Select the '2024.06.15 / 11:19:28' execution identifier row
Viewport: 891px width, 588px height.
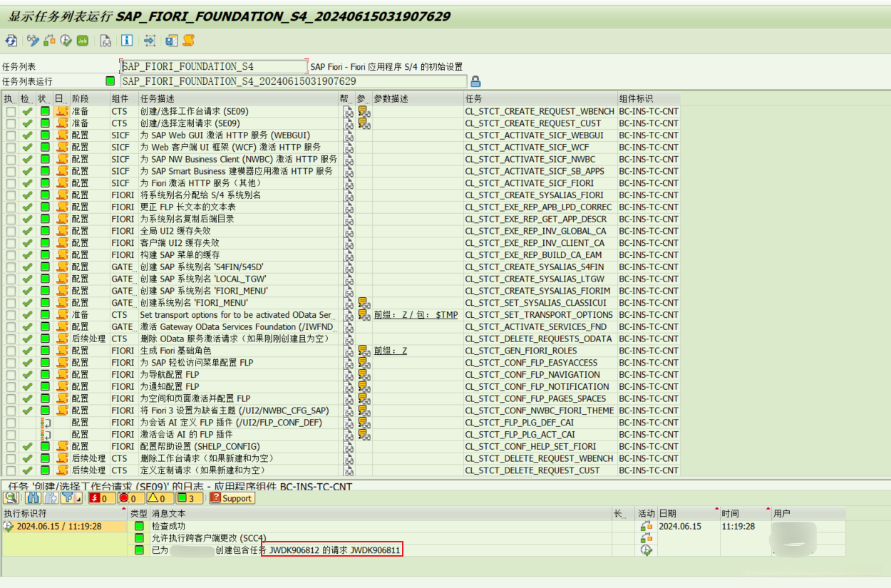pos(66,526)
